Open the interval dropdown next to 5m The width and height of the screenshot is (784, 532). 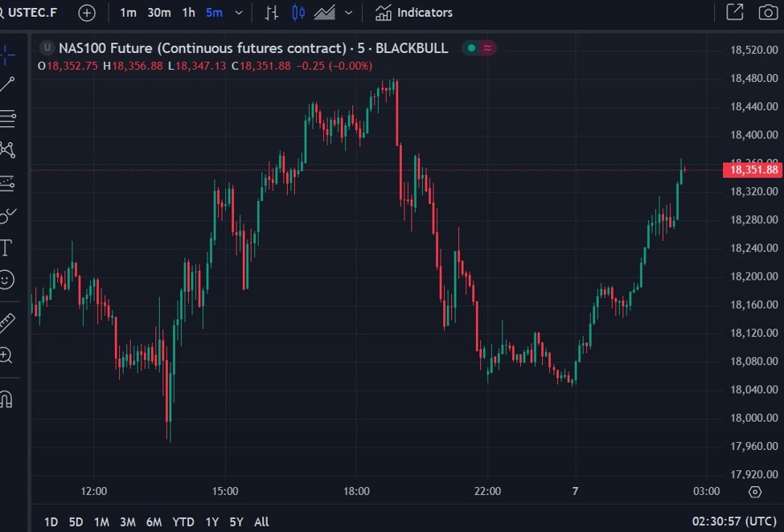pyautogui.click(x=236, y=13)
